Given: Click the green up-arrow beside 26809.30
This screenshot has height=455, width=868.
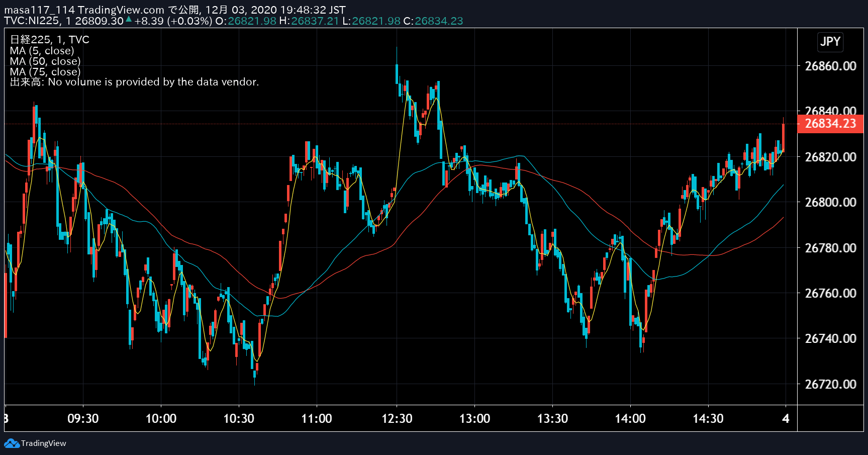Looking at the screenshot, I should tap(129, 19).
